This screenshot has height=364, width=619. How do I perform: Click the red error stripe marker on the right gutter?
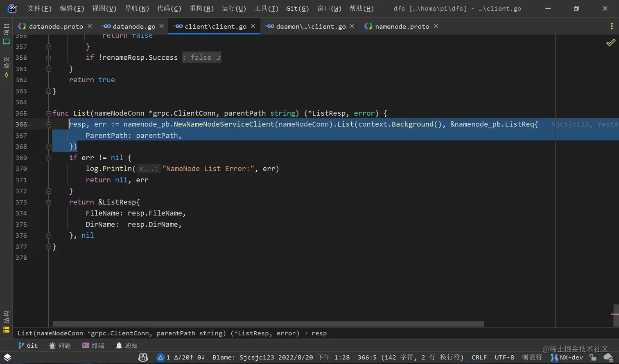coord(615,314)
